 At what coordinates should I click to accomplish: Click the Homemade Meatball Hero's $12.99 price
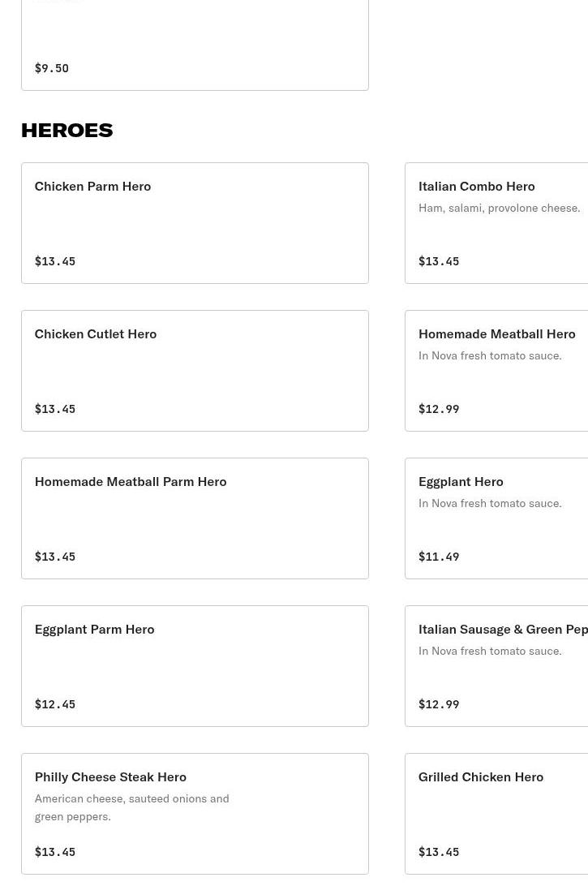click(x=439, y=409)
